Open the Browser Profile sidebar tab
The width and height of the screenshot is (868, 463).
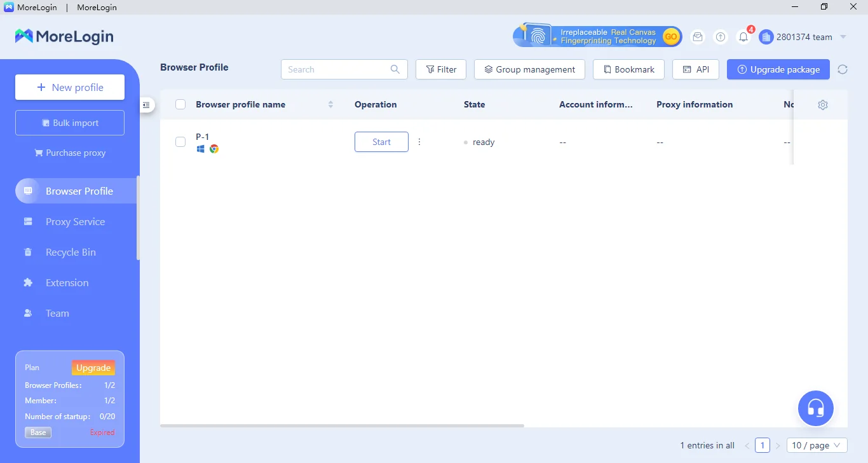click(x=76, y=191)
